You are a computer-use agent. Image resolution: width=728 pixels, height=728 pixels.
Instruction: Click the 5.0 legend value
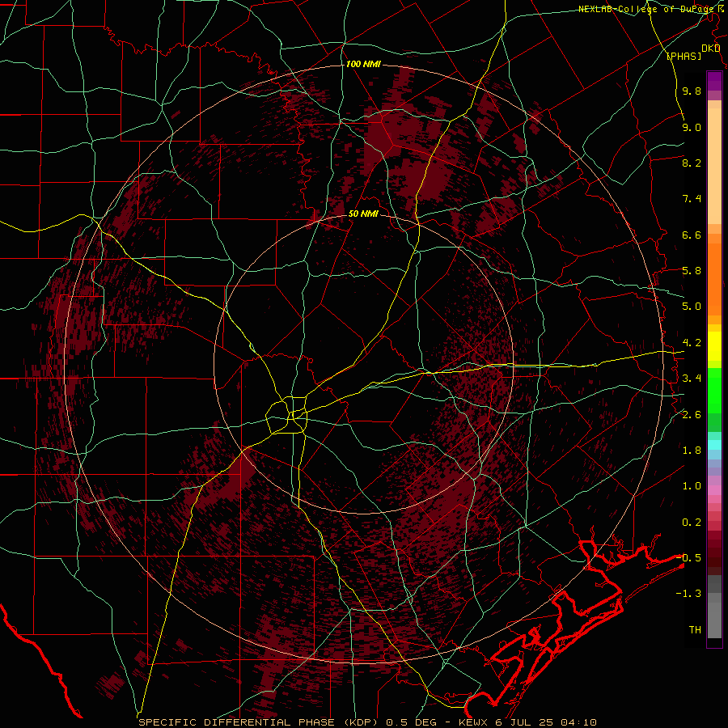(692, 307)
